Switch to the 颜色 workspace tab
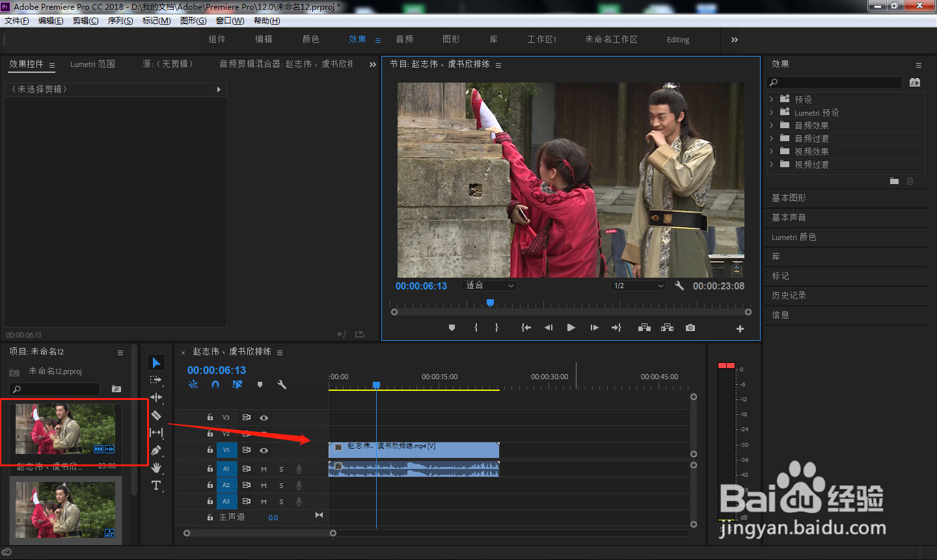Viewport: 937px width, 560px height. 311,40
